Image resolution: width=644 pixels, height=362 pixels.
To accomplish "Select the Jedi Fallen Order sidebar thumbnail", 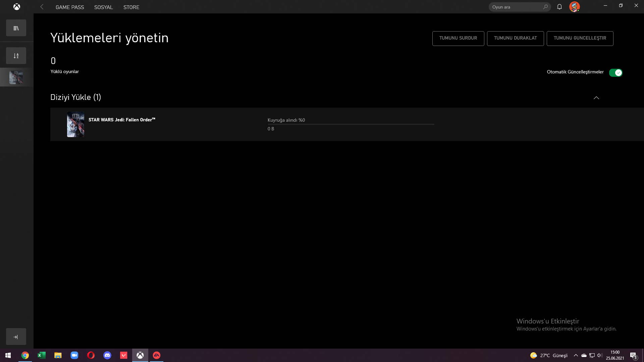I will (16, 77).
